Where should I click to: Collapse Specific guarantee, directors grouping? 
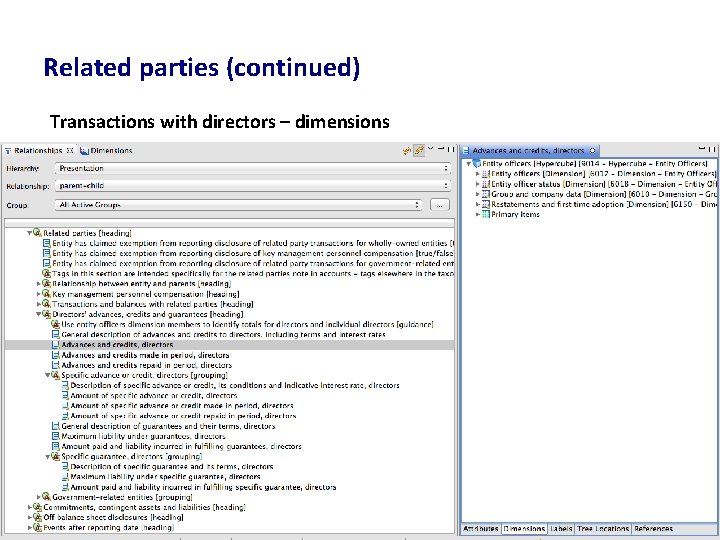coord(48,456)
